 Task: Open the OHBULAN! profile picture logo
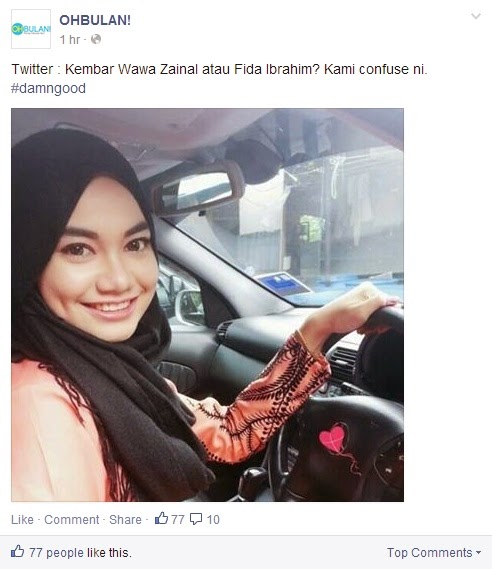point(31,29)
